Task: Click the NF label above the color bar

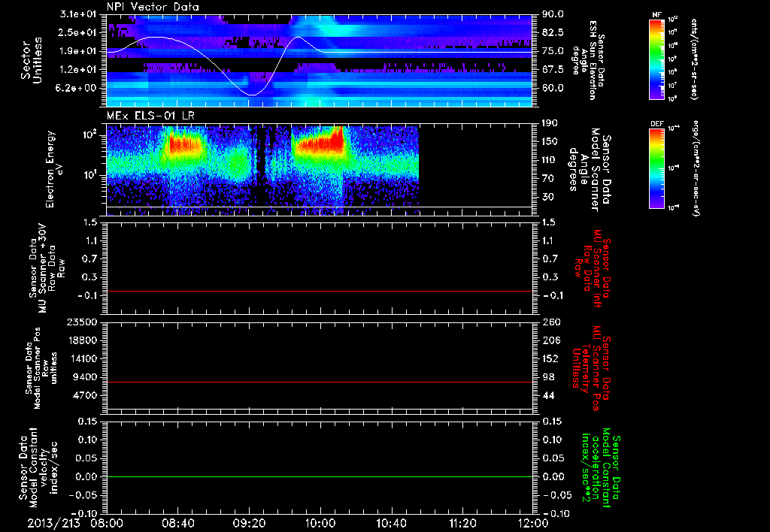Action: 656,15
